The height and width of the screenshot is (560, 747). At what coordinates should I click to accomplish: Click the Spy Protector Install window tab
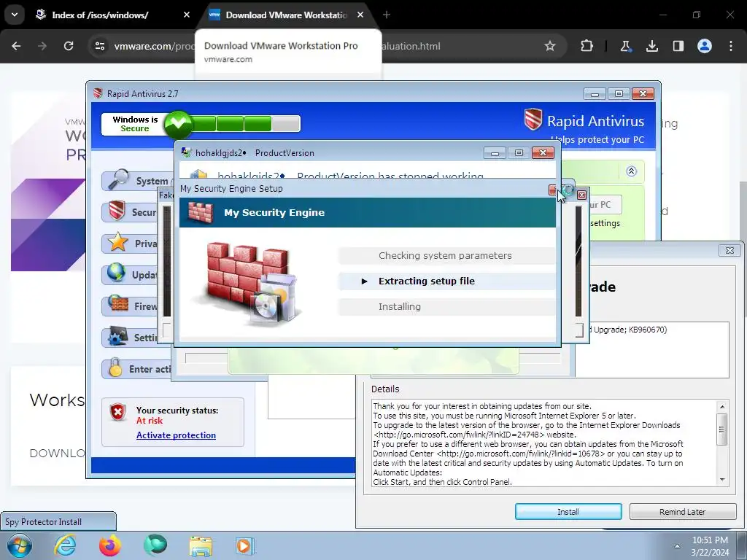(x=58, y=522)
